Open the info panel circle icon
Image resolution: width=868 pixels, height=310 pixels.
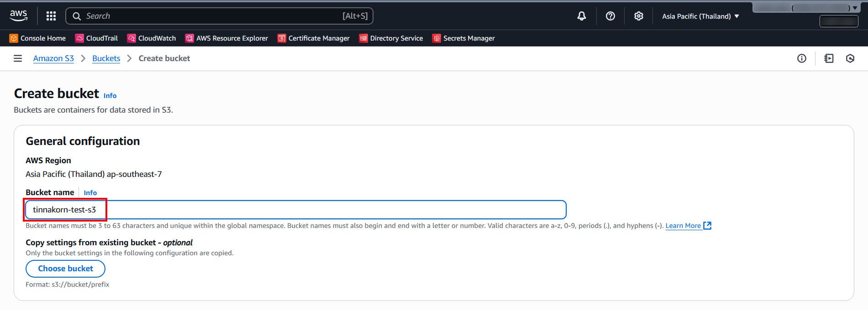802,58
